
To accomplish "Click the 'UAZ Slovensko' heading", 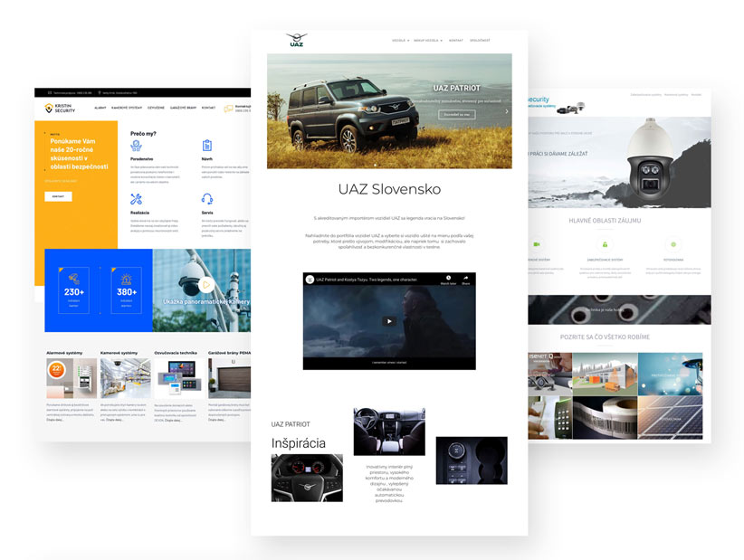I will [389, 189].
